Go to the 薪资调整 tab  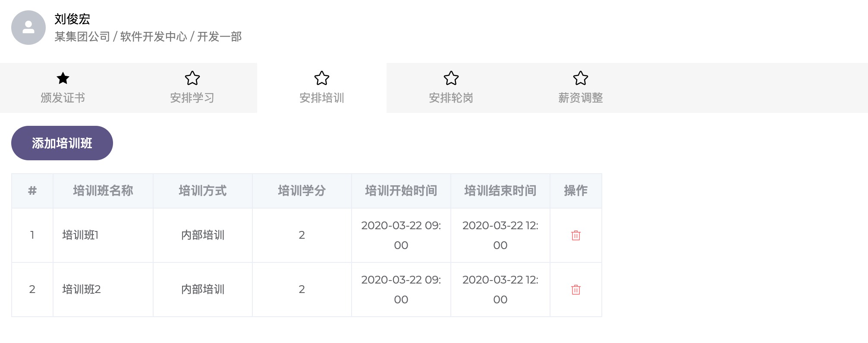point(581,98)
